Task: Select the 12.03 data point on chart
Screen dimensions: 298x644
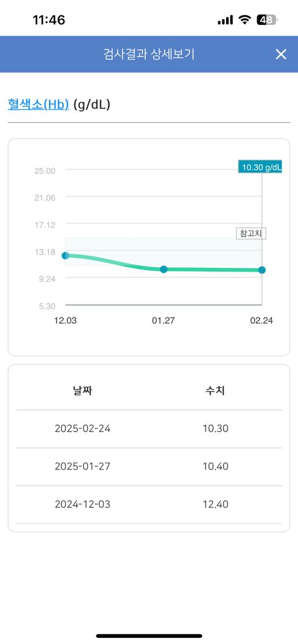Action: coord(65,256)
